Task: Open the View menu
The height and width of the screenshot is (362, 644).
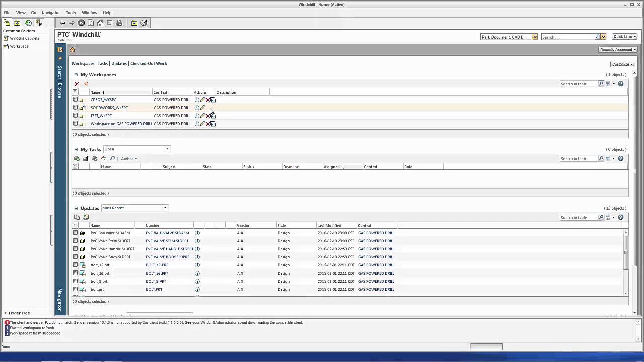Action: [21, 13]
